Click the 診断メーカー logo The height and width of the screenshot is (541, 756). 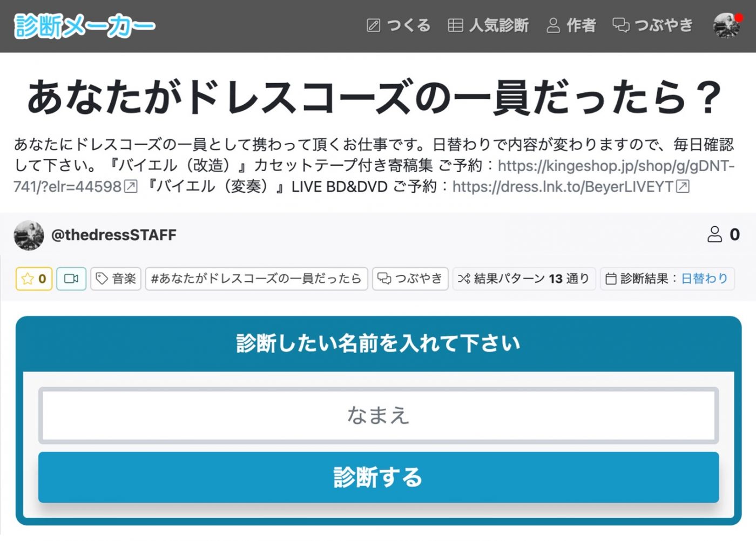tap(84, 25)
